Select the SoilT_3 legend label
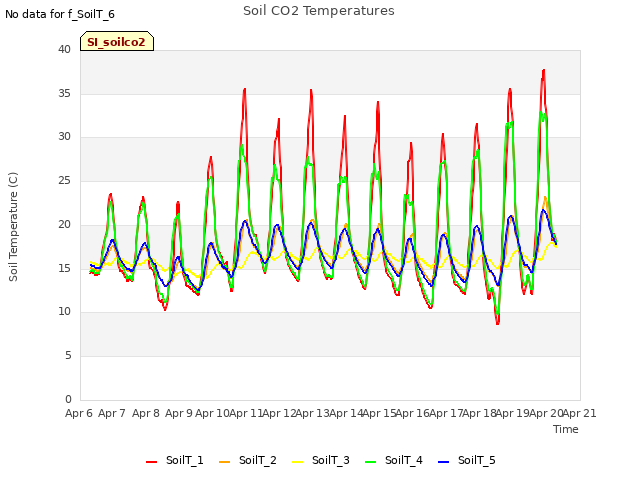This screenshot has width=640, height=480. click(331, 460)
